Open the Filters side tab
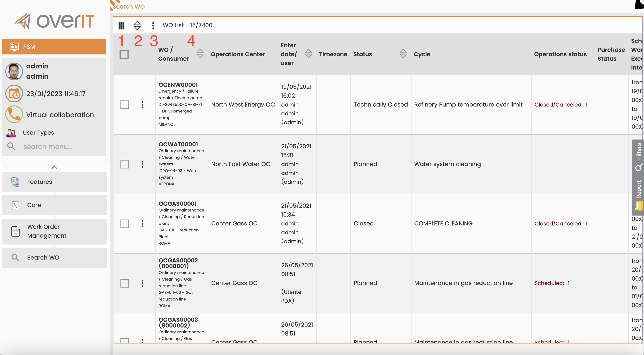This screenshot has width=644, height=355. coord(638,157)
